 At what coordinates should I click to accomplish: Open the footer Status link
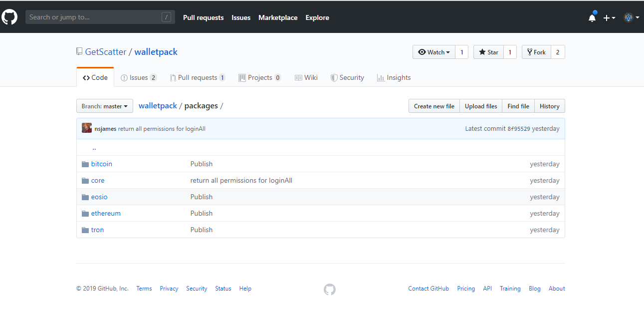tap(223, 289)
